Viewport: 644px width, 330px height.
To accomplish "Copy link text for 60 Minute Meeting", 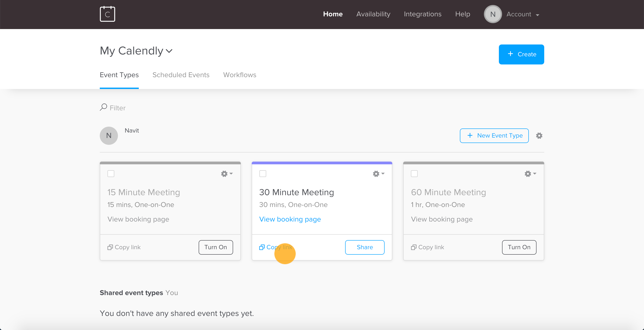I will [x=431, y=247].
